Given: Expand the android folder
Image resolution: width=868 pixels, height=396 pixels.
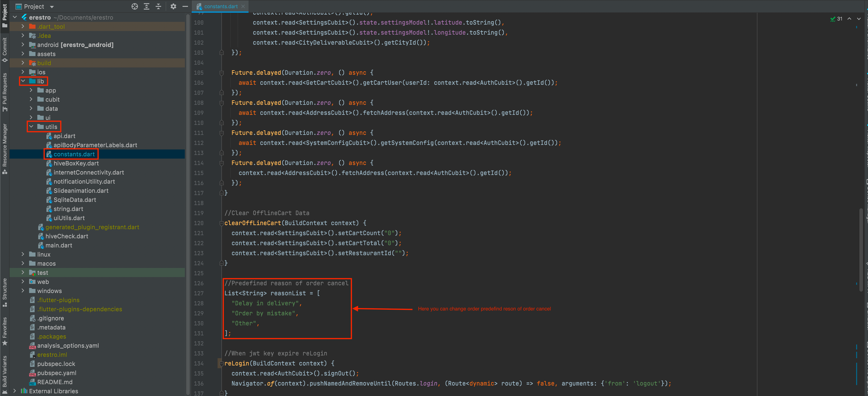Looking at the screenshot, I should coord(23,44).
